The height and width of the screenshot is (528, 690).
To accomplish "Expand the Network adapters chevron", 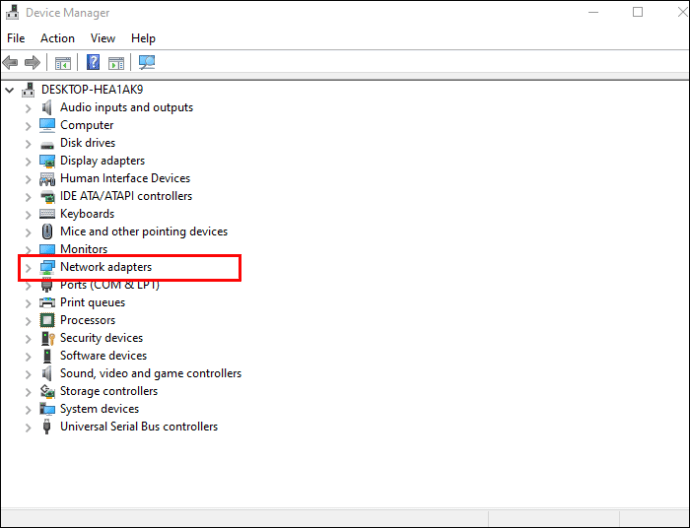I will point(28,268).
